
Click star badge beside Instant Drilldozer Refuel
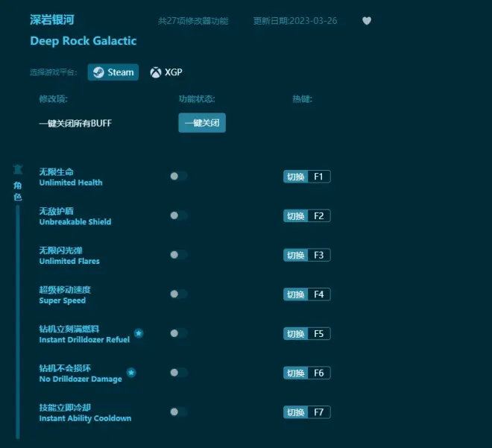(139, 333)
